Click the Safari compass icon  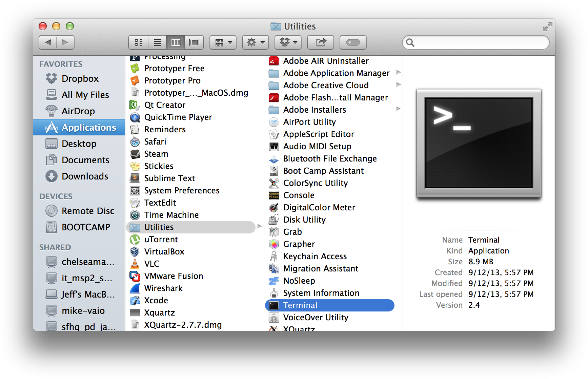point(135,142)
